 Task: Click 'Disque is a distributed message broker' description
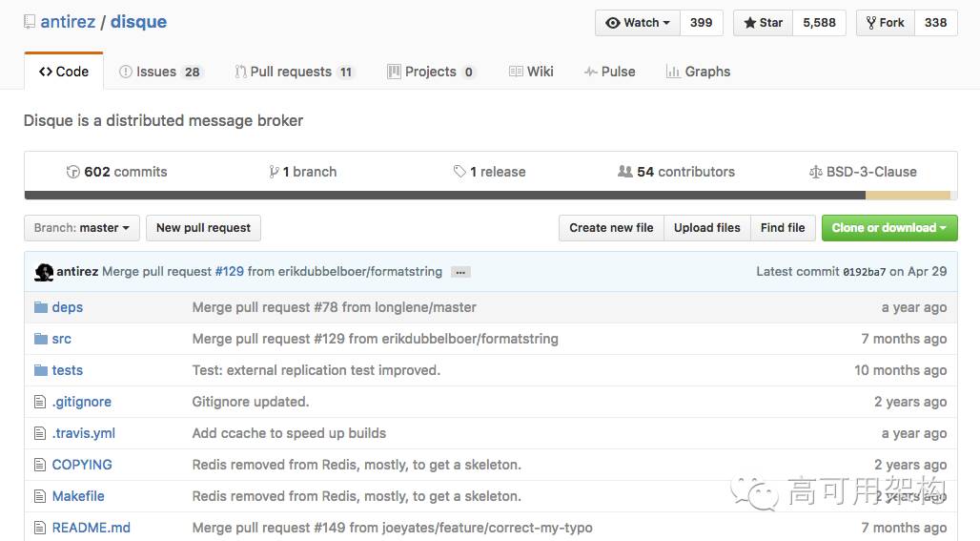click(x=163, y=121)
